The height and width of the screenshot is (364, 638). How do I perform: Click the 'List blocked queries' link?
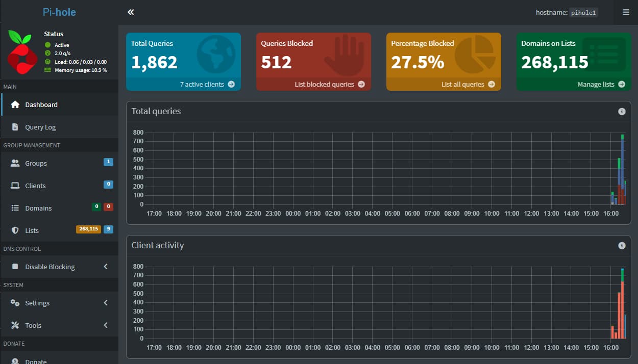[329, 84]
